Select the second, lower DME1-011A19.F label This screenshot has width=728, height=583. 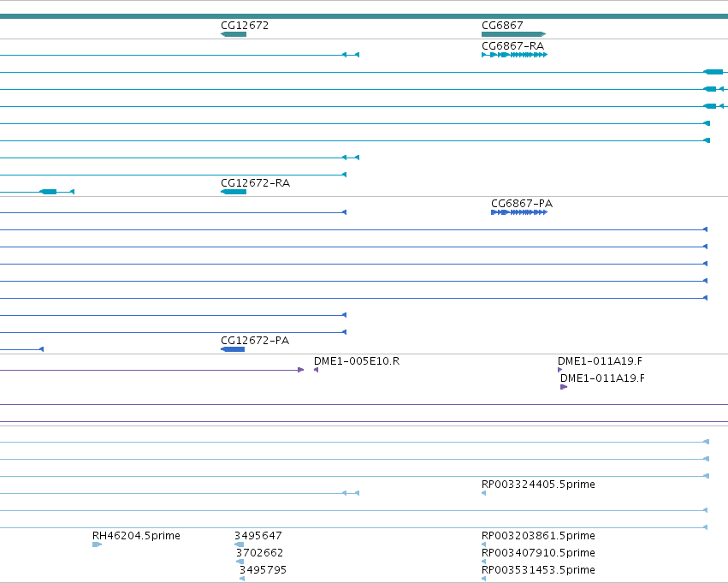tap(602, 378)
